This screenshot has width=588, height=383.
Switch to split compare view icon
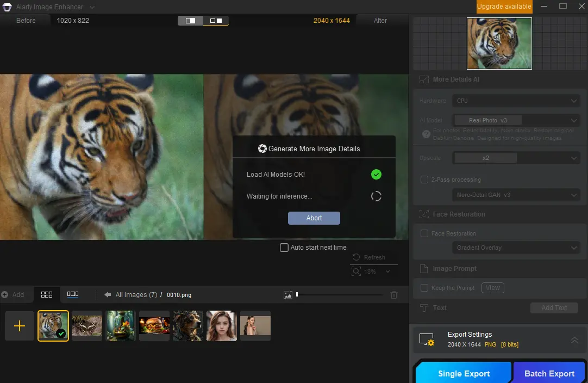tap(216, 21)
